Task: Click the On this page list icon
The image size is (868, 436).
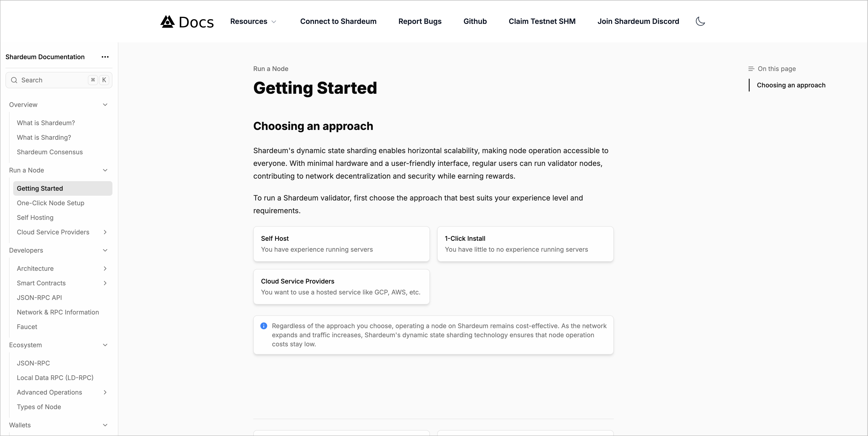Action: click(751, 69)
